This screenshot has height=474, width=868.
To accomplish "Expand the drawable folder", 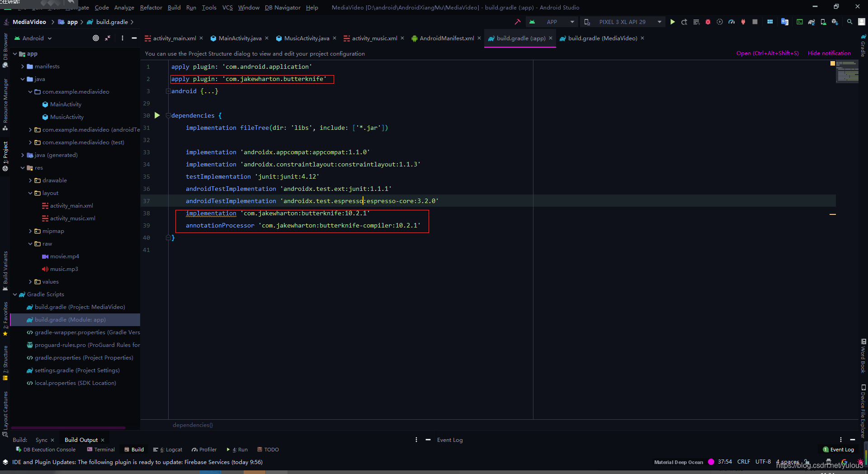I will (30, 180).
